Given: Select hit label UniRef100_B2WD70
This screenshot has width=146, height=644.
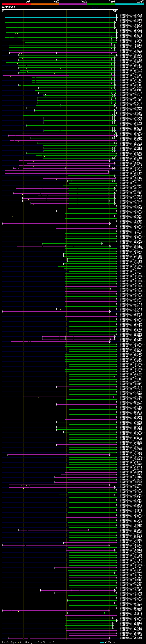Looking at the screenshot, I should (x=131, y=341).
